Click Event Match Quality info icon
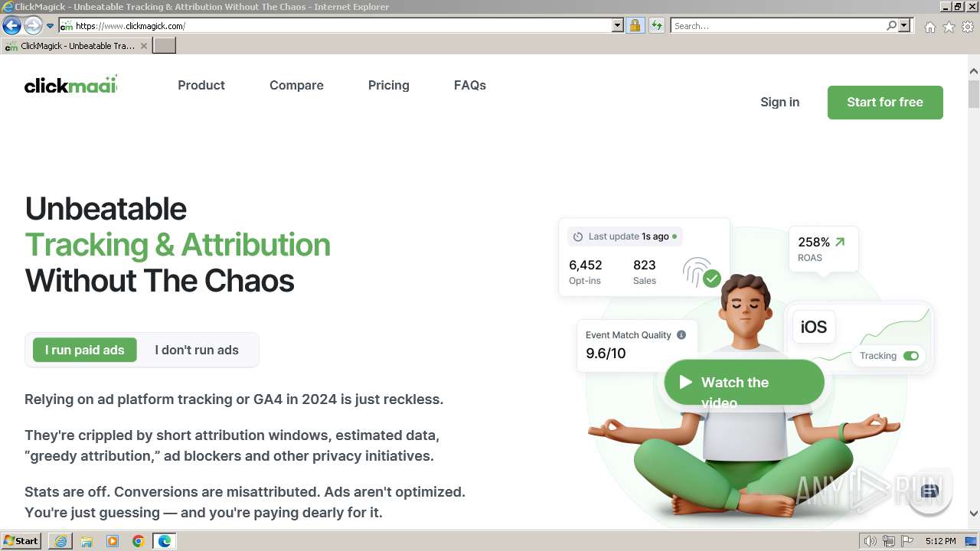This screenshot has width=980, height=551. coord(681,334)
